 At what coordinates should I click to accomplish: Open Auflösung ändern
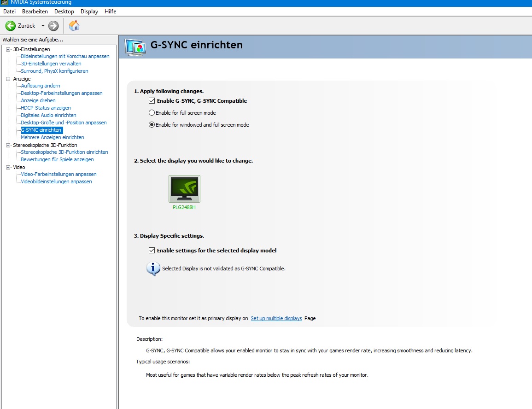[41, 86]
